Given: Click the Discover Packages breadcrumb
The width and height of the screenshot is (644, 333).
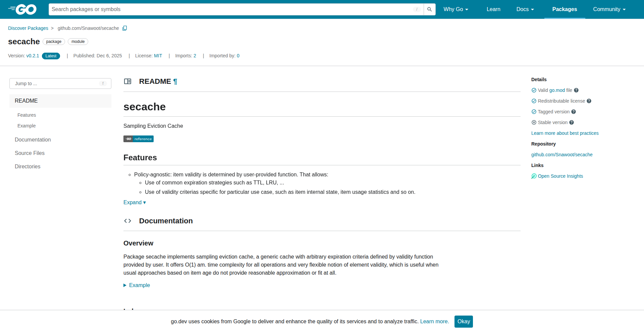Looking at the screenshot, I should tap(28, 28).
